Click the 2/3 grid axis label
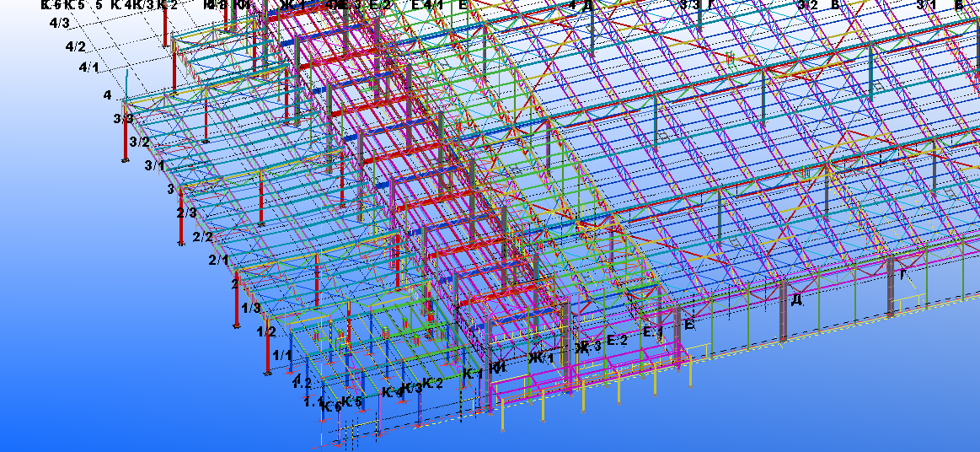980x452 pixels. (x=186, y=213)
